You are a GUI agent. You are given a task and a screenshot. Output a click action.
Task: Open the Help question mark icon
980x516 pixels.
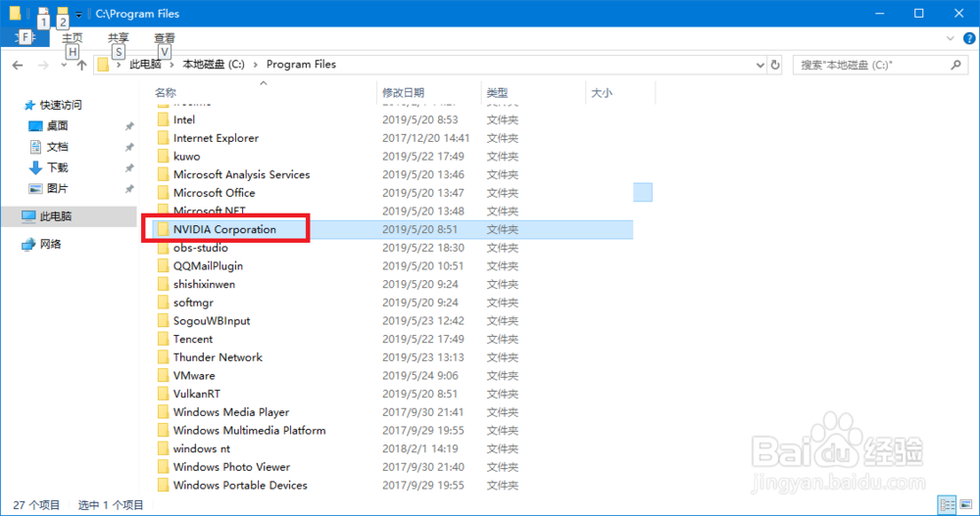(969, 39)
